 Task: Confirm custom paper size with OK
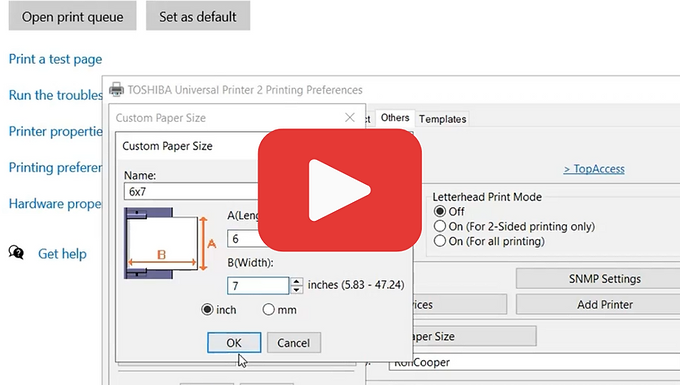234,343
